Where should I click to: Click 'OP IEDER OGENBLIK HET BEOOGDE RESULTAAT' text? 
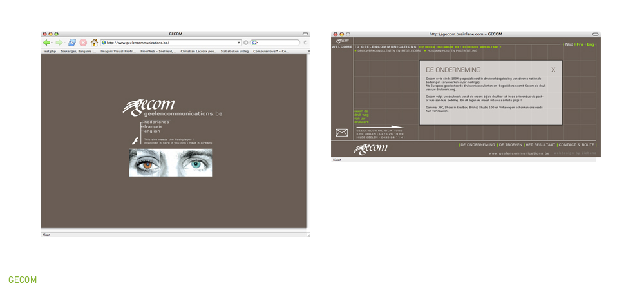460,47
